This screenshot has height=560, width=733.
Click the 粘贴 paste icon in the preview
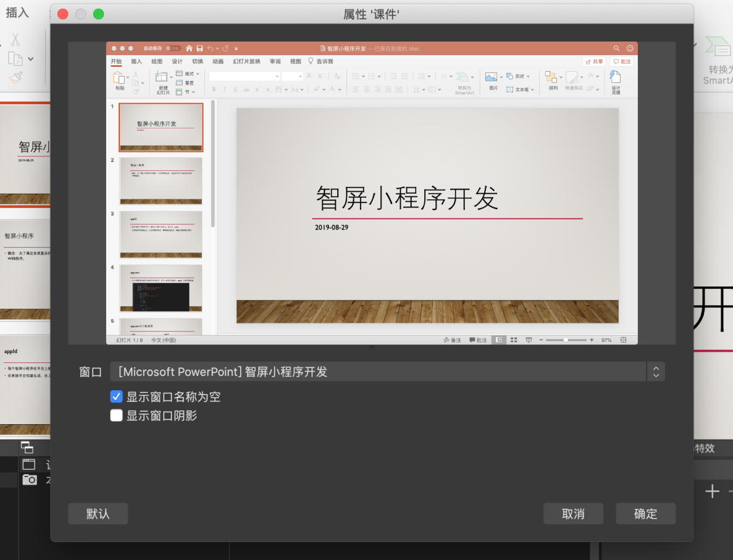tap(119, 78)
